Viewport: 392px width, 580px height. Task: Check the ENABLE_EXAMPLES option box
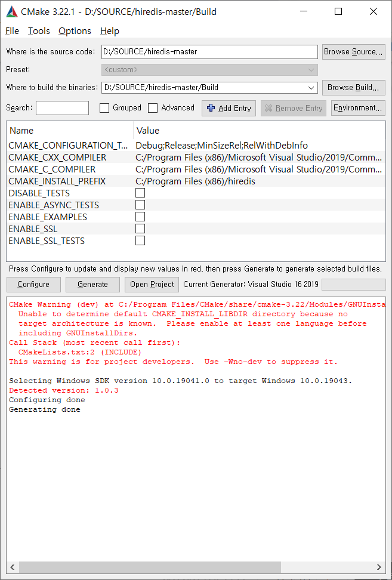pos(140,217)
